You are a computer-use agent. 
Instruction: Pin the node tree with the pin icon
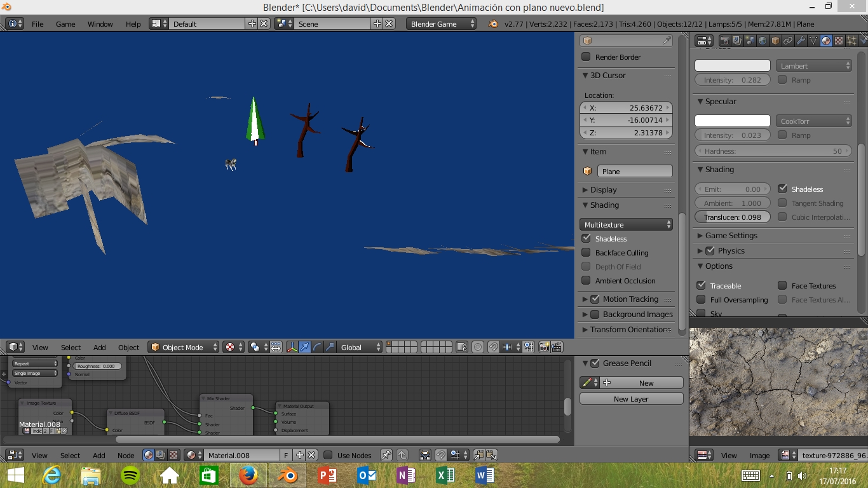point(386,455)
